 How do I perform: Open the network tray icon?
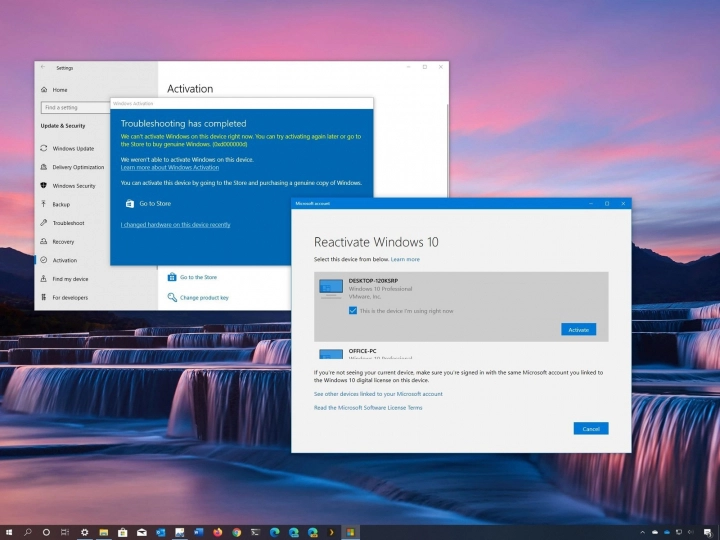[x=679, y=533]
